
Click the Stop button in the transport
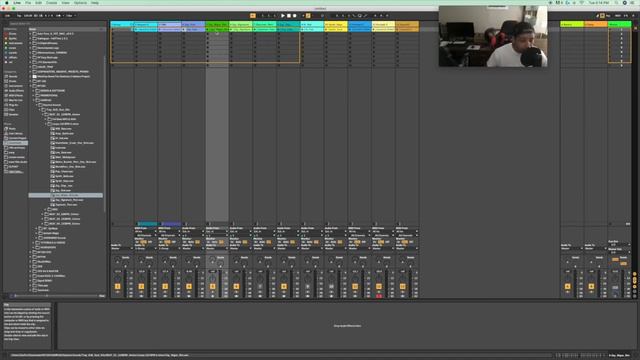click(x=289, y=16)
